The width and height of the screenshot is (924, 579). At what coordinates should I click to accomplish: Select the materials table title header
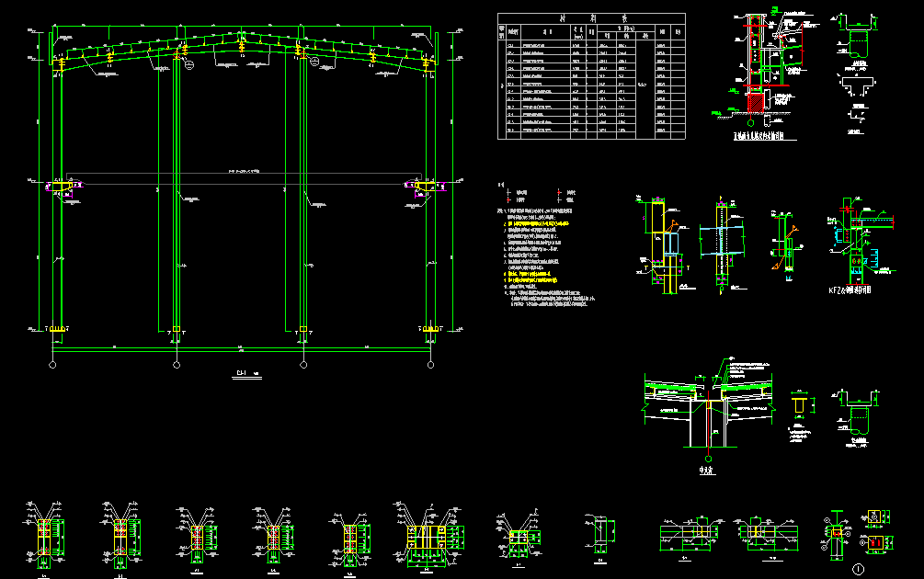pos(591,19)
